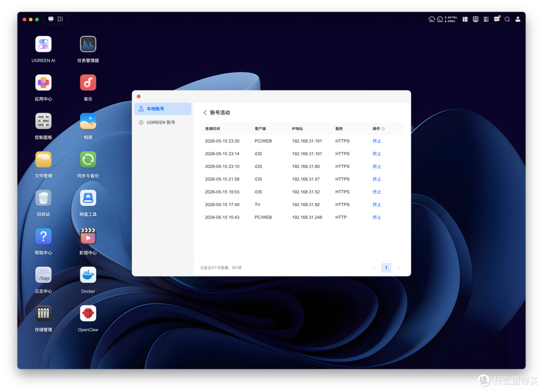Open the 相册 photo album app
This screenshot has height=392, width=543.
(x=88, y=121)
